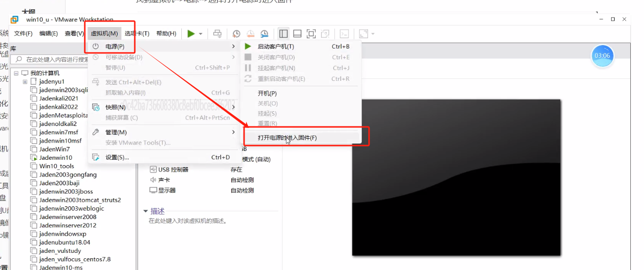Click the 虚拟机(M) menu
Image resolution: width=644 pixels, height=270 pixels.
pos(104,33)
